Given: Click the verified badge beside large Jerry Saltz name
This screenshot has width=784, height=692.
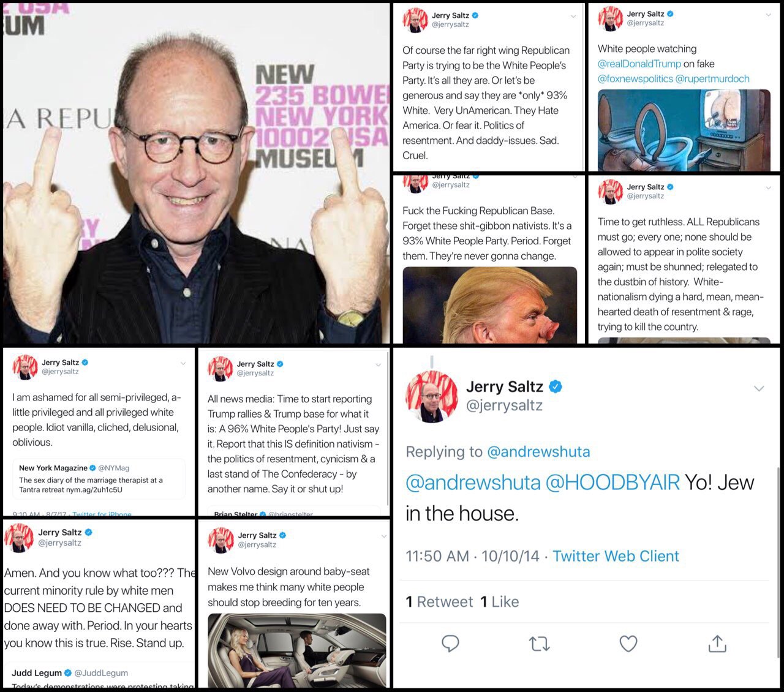Looking at the screenshot, I should tap(556, 386).
